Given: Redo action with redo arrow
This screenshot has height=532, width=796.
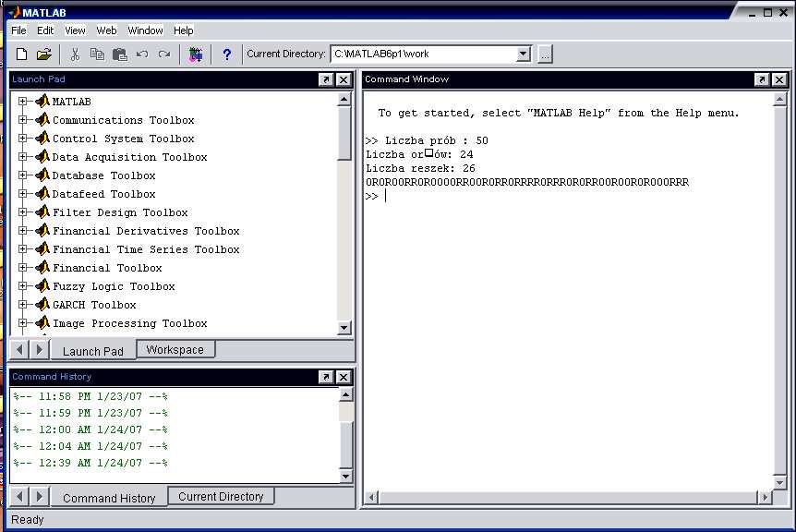Looking at the screenshot, I should tap(164, 54).
